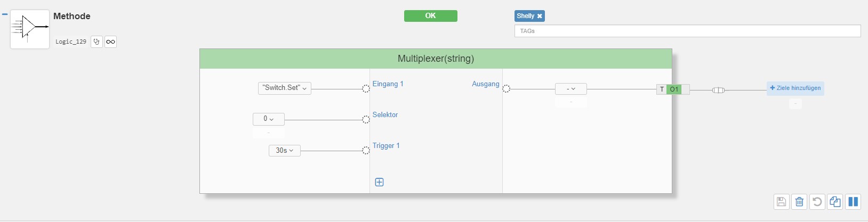Add new input with plus icon
The width and height of the screenshot is (868, 222).
pos(379,182)
